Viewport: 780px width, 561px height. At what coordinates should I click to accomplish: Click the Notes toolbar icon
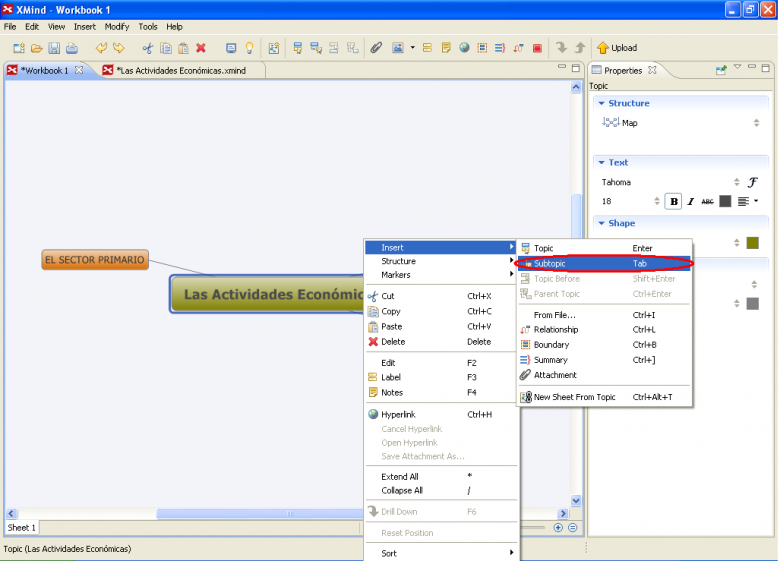tap(446, 48)
